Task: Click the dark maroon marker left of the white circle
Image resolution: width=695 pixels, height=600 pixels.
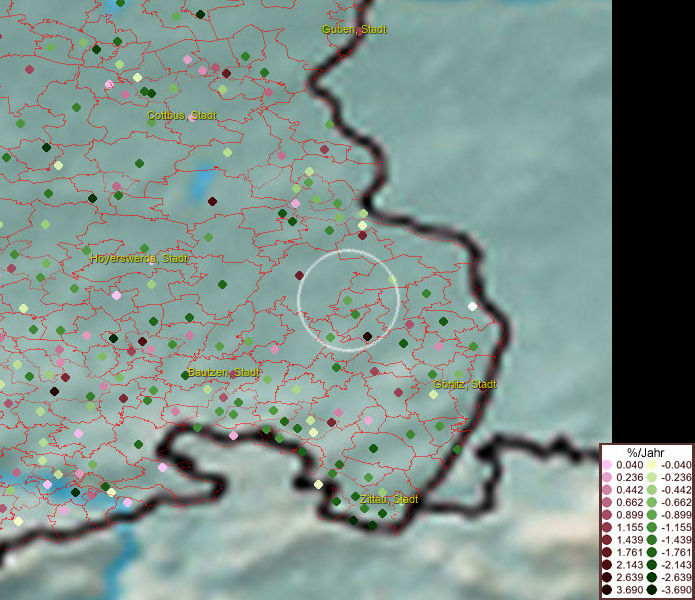Action: click(x=299, y=275)
